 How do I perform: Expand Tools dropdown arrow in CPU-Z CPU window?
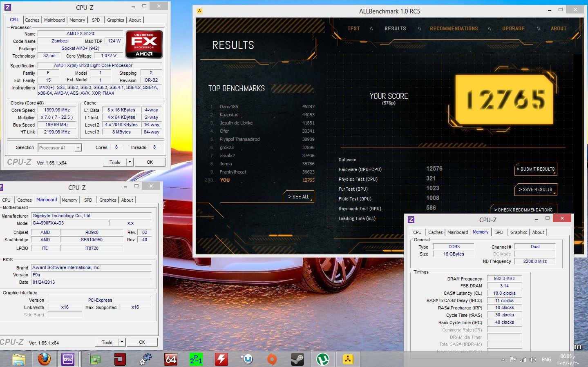click(x=130, y=162)
